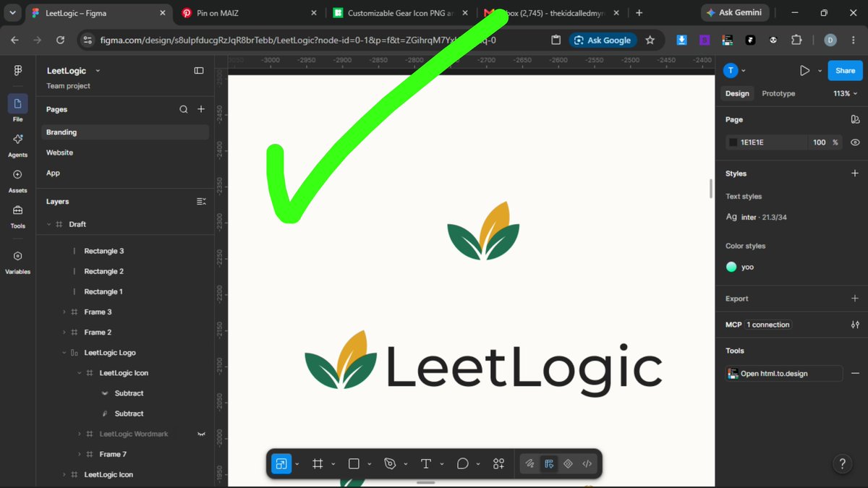Open the Pen tool options dropdown arrow
The image size is (868, 488).
406,464
